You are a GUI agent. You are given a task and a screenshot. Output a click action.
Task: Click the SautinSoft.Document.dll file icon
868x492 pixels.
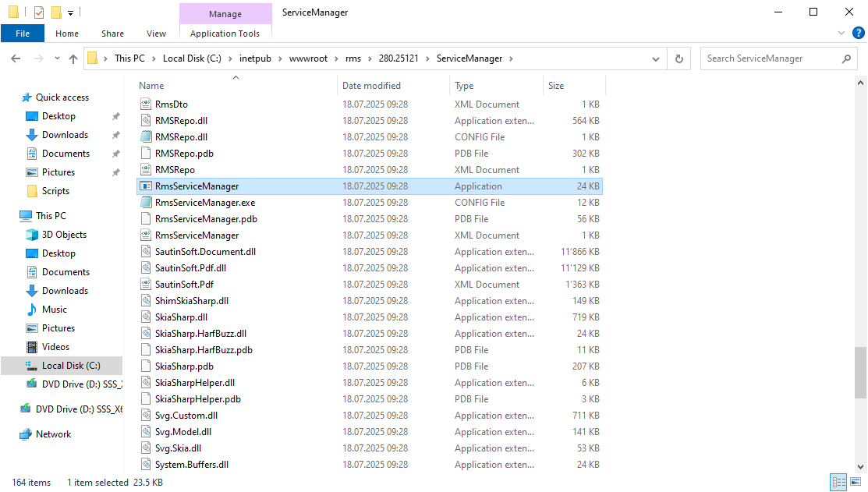[146, 252]
